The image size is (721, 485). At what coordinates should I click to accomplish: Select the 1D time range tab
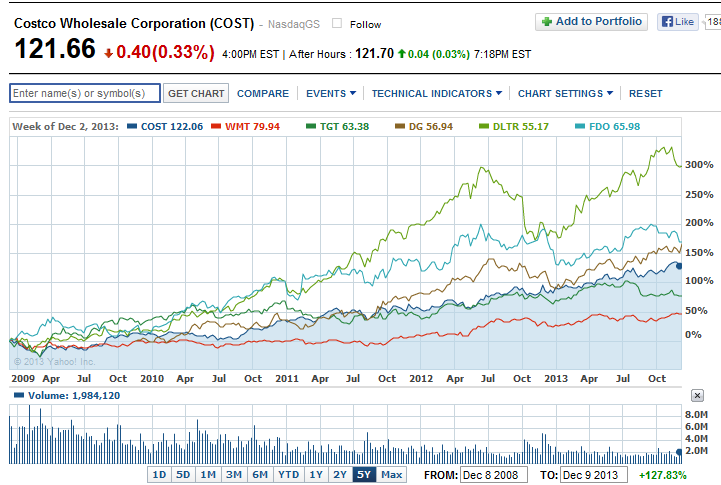pyautogui.click(x=159, y=475)
